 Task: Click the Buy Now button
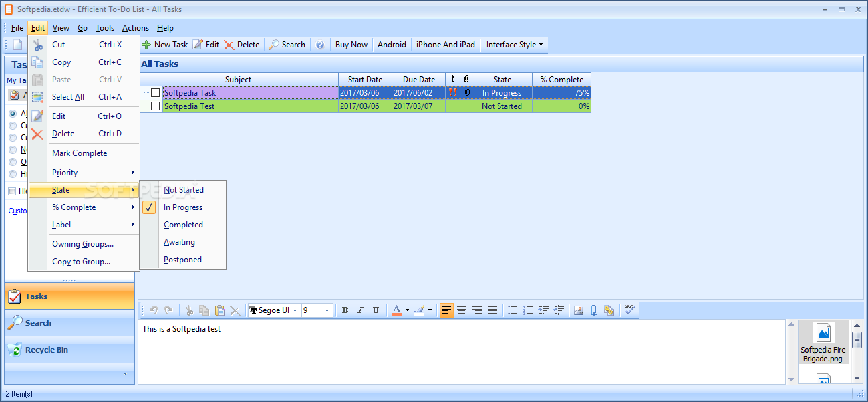coord(351,45)
